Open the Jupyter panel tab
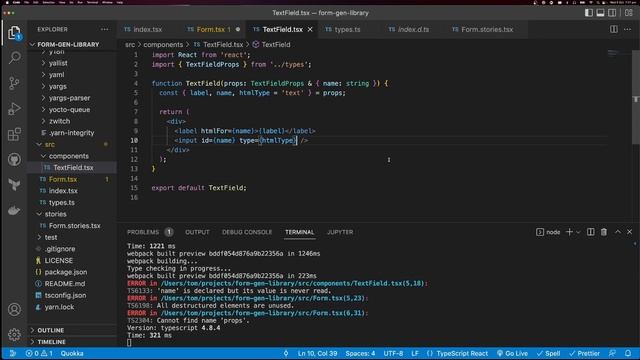The image size is (640, 360). point(340,232)
